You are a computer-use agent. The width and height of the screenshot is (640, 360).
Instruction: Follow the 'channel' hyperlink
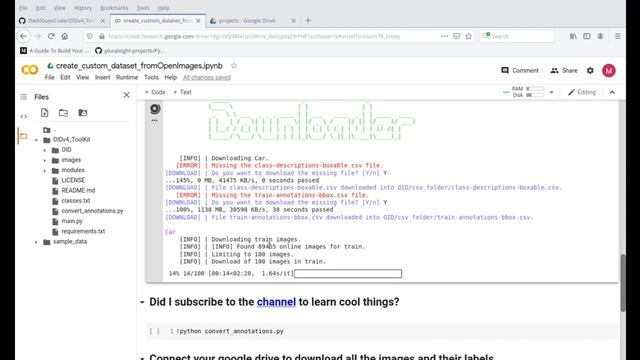pos(276,302)
